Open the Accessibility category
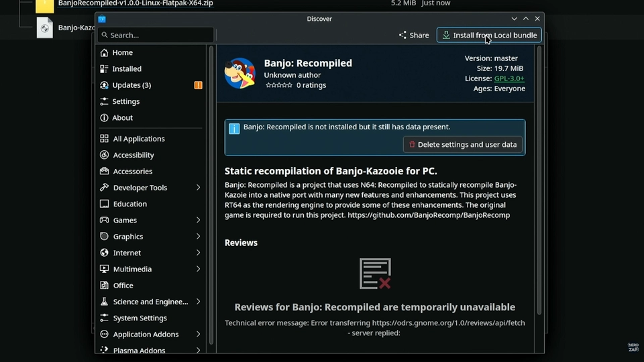The width and height of the screenshot is (644, 362). tap(133, 155)
